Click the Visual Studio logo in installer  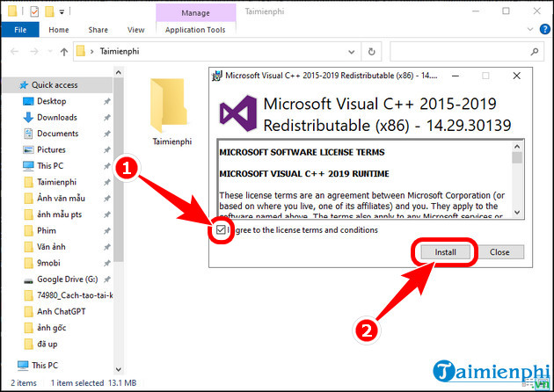tap(238, 113)
